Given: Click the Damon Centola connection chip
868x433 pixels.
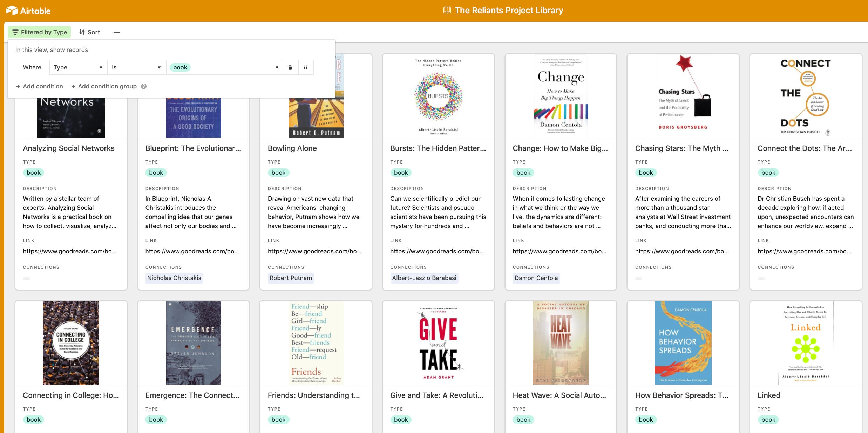Looking at the screenshot, I should coord(536,278).
